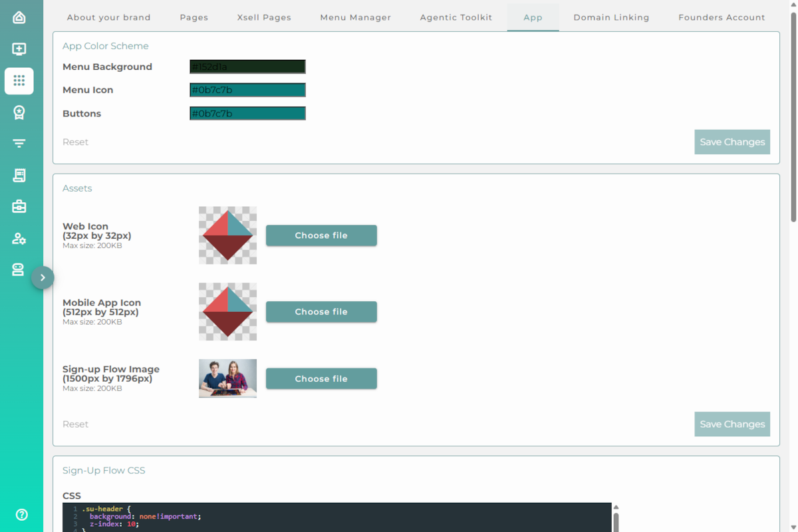Save Changes for Assets section
The image size is (798, 532).
coord(732,424)
